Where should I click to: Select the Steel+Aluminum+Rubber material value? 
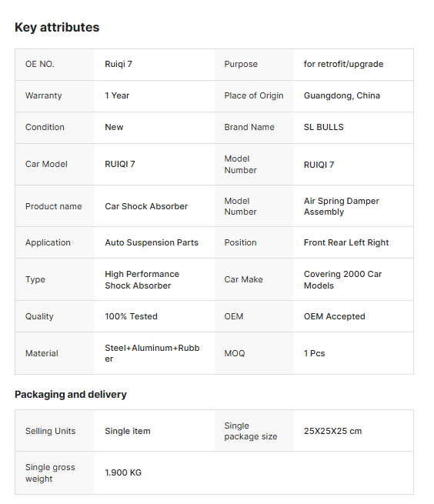[x=152, y=353]
